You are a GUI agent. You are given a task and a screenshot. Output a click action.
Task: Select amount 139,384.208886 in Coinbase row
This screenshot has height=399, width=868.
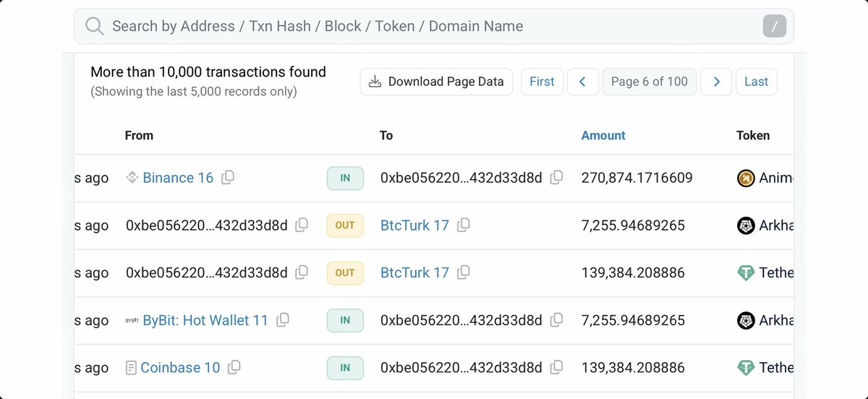click(633, 368)
